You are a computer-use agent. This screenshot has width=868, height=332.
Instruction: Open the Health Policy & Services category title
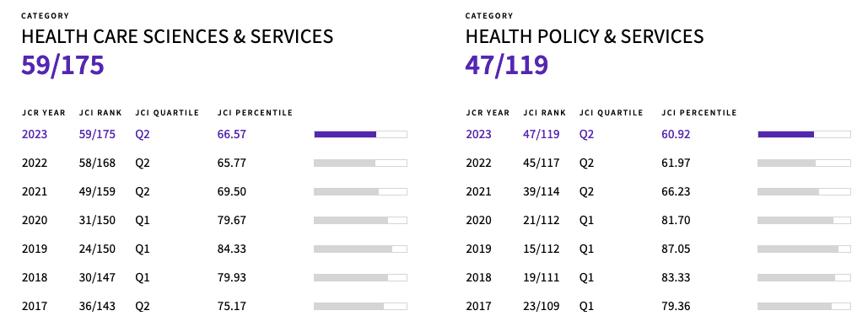pos(585,36)
